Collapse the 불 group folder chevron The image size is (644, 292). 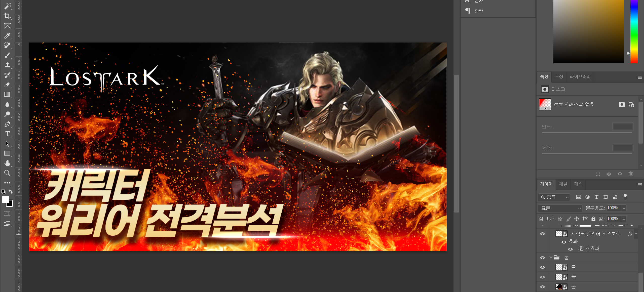[551, 258]
